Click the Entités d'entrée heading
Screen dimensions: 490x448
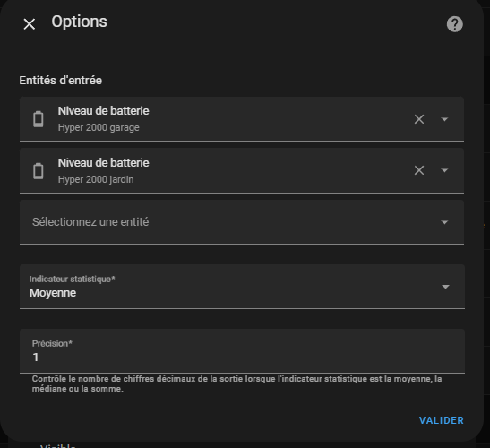[61, 81]
